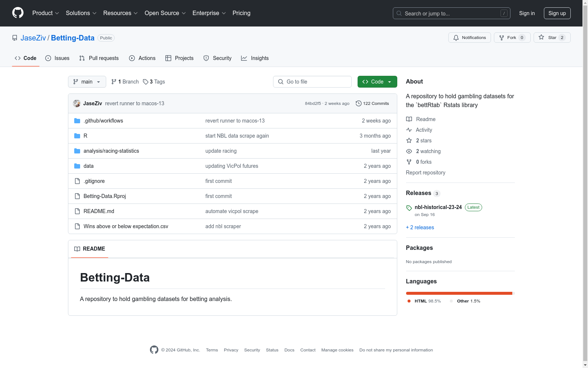Click the book icon beside Readme in About
This screenshot has height=368, width=588.
[x=409, y=119]
